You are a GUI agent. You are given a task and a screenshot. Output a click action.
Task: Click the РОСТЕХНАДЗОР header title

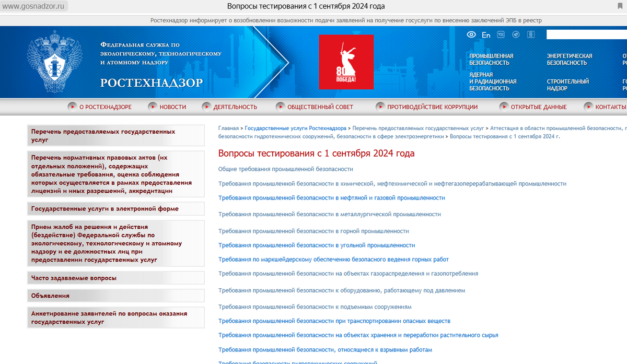pos(152,83)
